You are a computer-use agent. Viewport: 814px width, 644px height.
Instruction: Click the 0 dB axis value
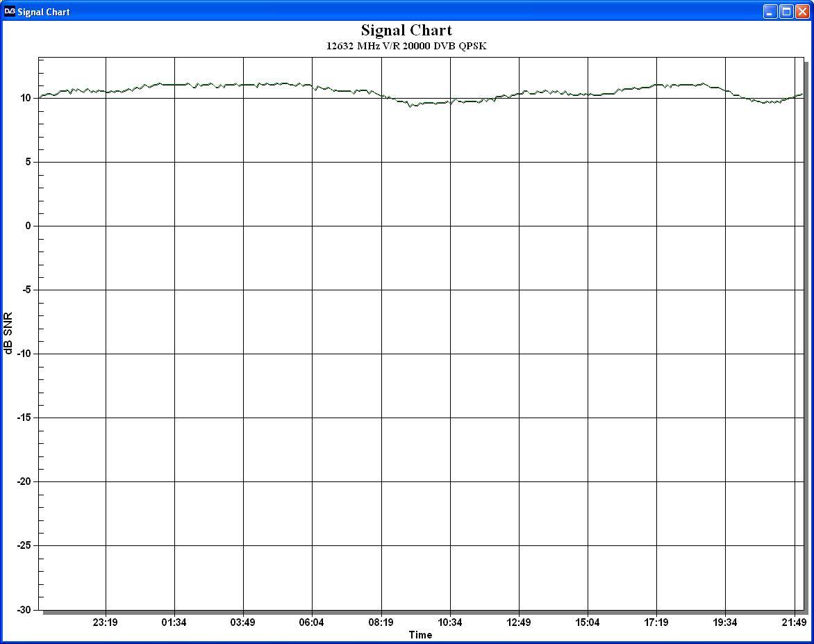point(28,226)
